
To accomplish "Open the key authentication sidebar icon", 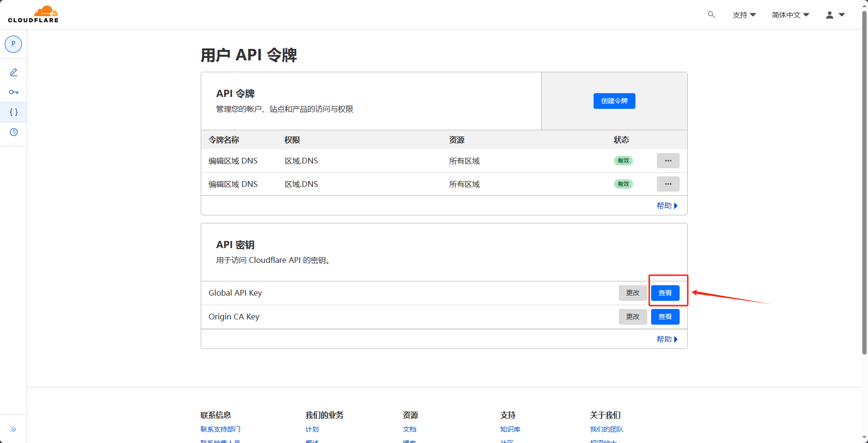I will tap(14, 92).
